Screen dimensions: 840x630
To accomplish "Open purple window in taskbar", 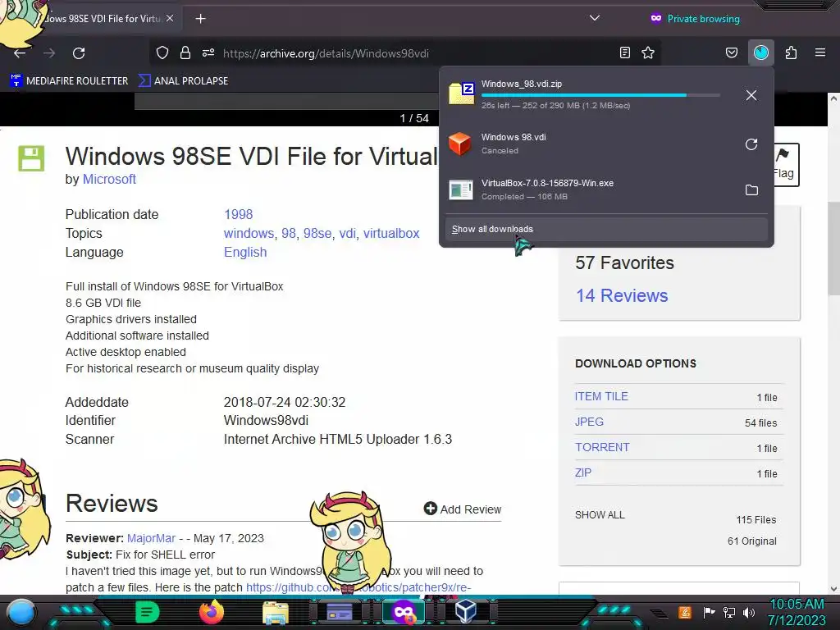I will click(x=339, y=612).
